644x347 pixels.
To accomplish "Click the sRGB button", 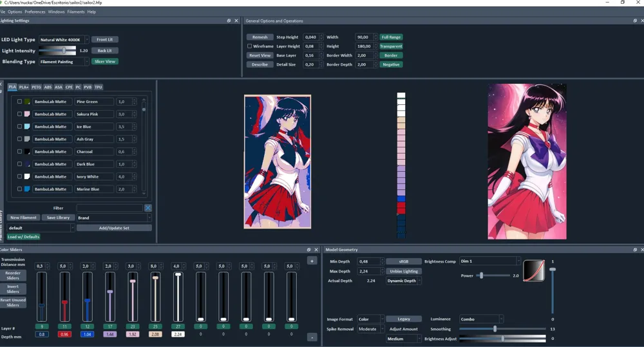I will pyautogui.click(x=404, y=261).
